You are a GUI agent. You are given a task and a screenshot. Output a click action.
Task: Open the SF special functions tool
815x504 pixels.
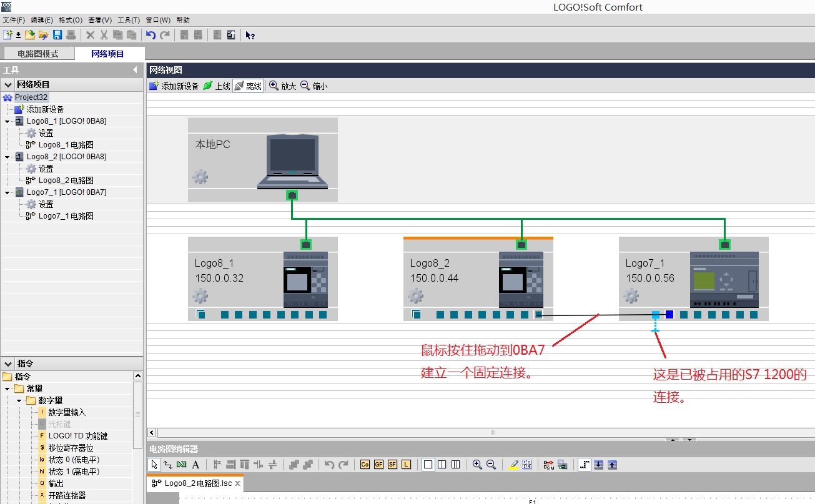392,464
